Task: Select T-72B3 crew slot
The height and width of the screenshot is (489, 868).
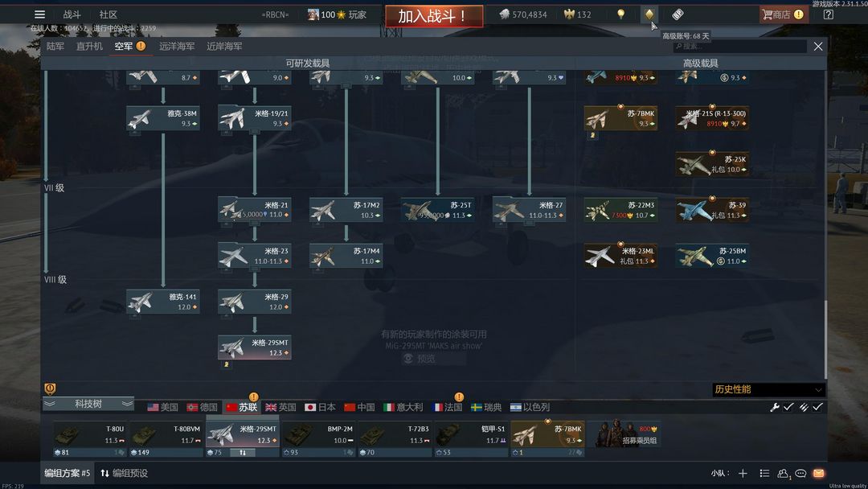Action: click(395, 438)
